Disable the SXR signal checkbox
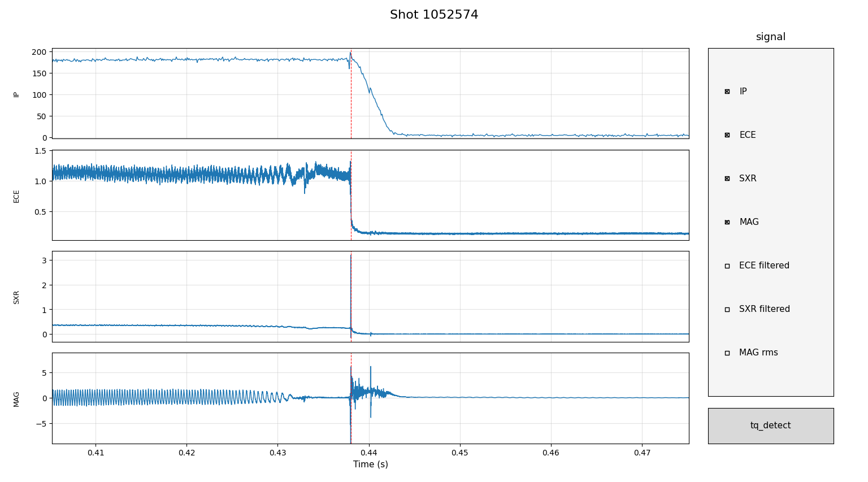Image resolution: width=868 pixels, height=482 pixels. 727,179
